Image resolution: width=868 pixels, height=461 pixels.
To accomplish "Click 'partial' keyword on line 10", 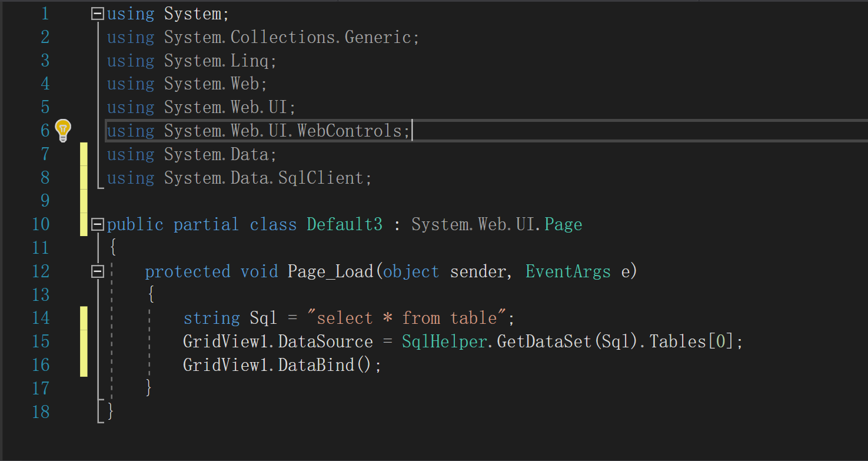I will tap(206, 224).
